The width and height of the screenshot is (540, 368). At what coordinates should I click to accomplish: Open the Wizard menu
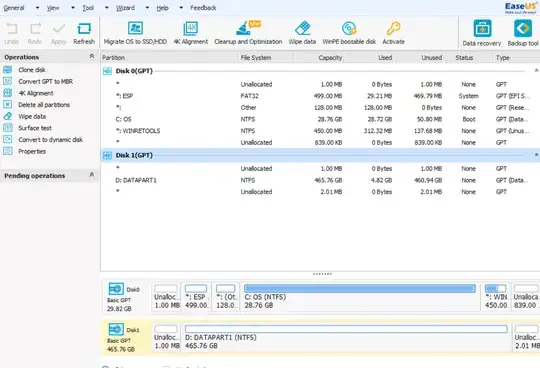(125, 8)
